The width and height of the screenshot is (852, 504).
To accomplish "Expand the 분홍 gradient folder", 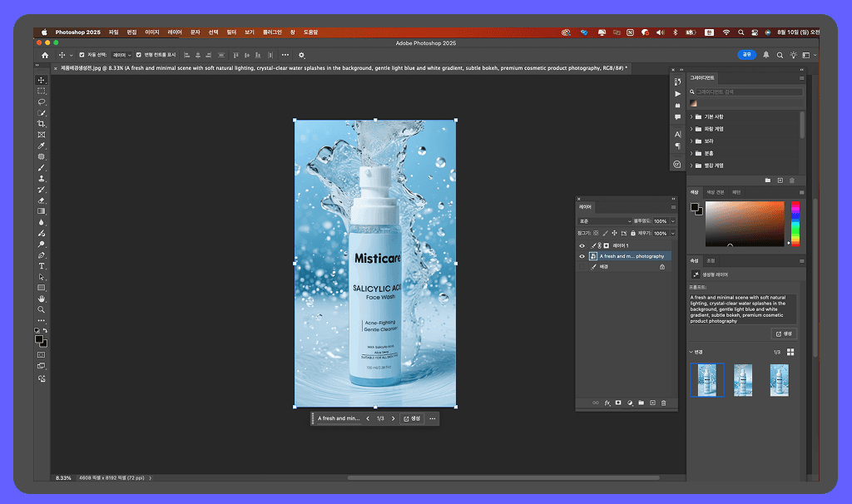I will (x=691, y=153).
